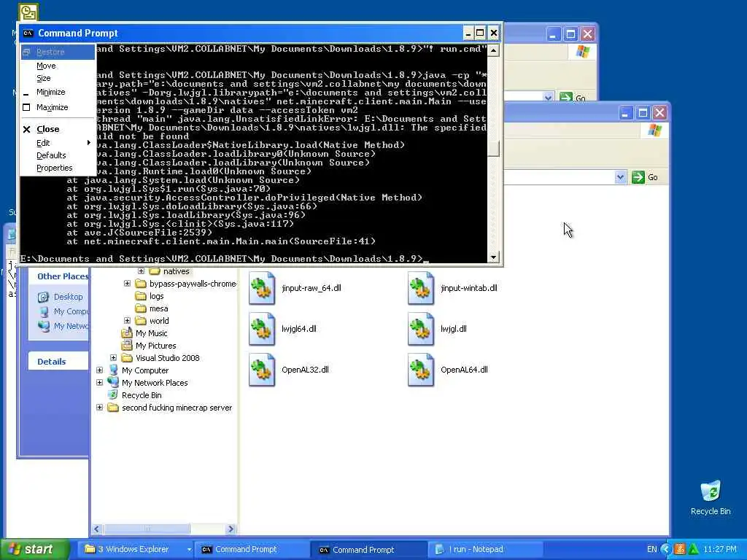
Task: Click the Command Prompt scroll up arrow
Action: [493, 50]
